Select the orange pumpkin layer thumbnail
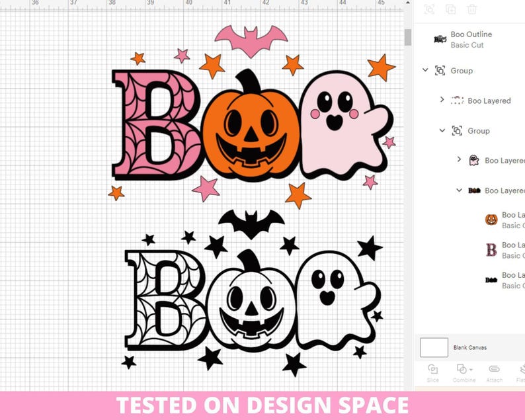Image resolution: width=525 pixels, height=420 pixels. pos(491,220)
